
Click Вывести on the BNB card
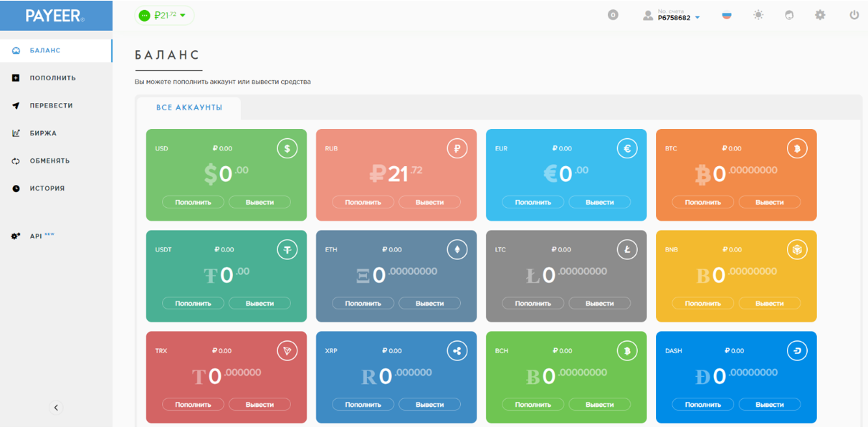click(769, 304)
